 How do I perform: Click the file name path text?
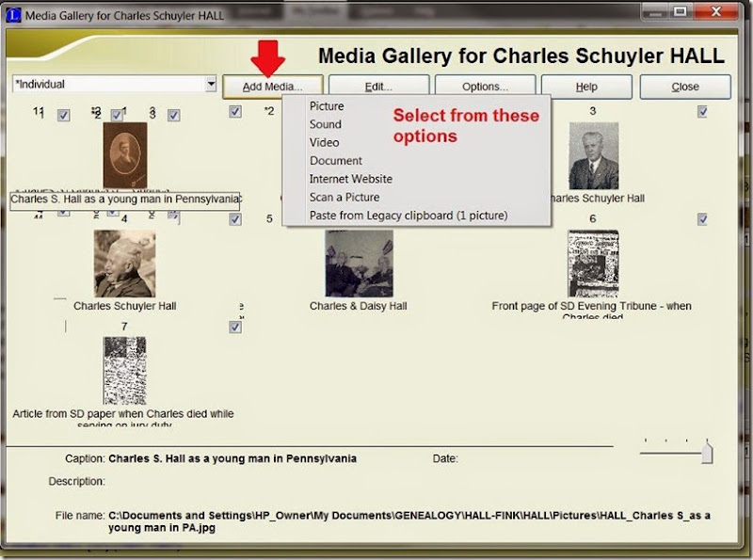click(x=409, y=521)
